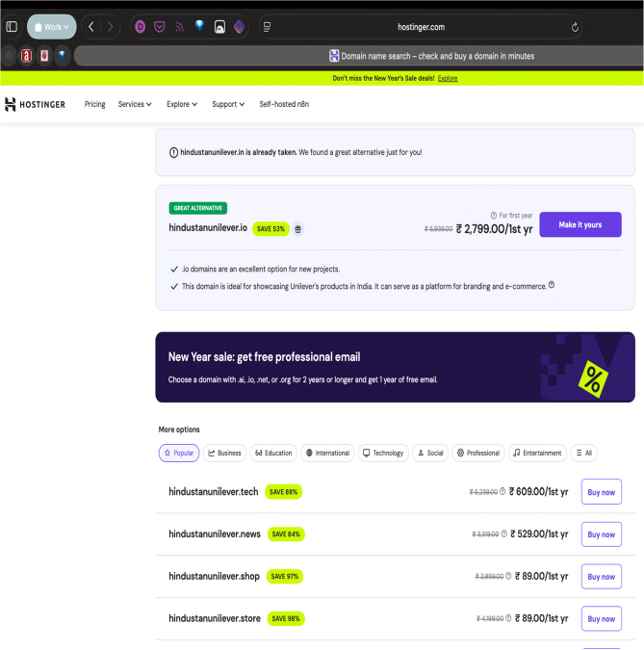Viewport: 644px width, 650px height.
Task: Click the SAVE 88% badge
Action: (x=283, y=492)
